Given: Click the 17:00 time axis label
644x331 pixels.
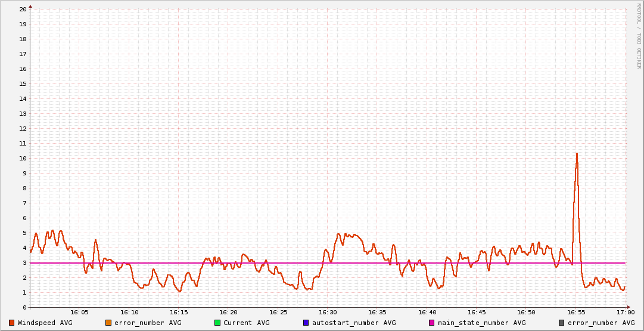Looking at the screenshot, I should pos(626,312).
